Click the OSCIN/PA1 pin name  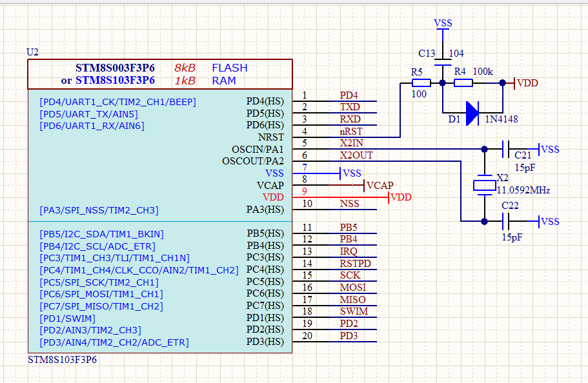click(x=258, y=149)
